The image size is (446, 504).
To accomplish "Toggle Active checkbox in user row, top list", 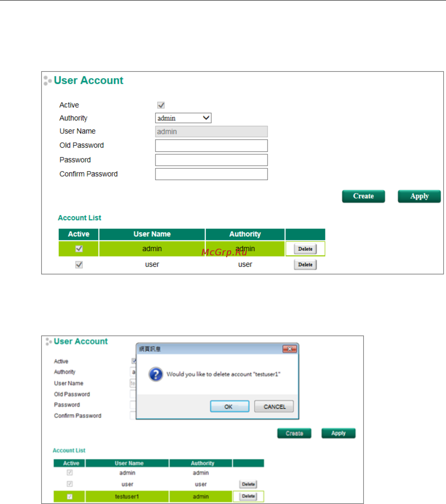I will 79,265.
